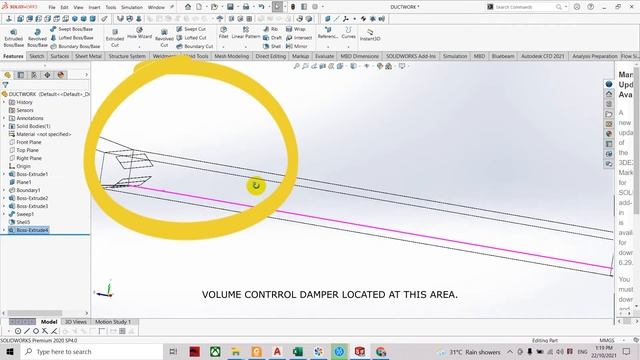
Task: Open the Insert menu
Action: [x=94, y=7]
